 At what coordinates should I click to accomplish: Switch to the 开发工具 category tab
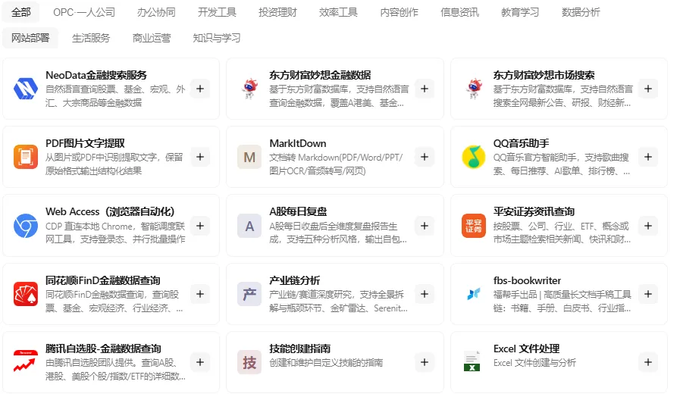tap(217, 12)
